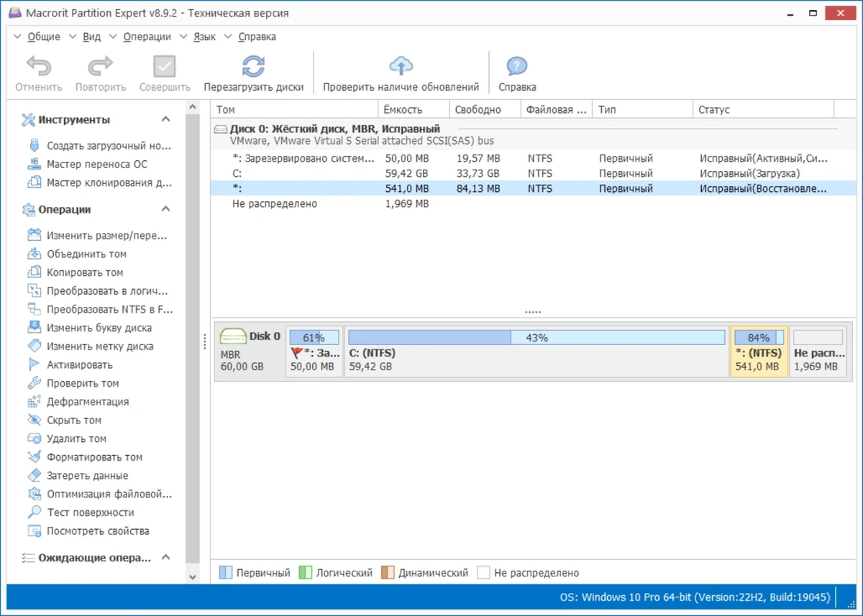The image size is (863, 616).
Task: Click the Тест поверхности magnifier icon
Action: click(x=34, y=512)
